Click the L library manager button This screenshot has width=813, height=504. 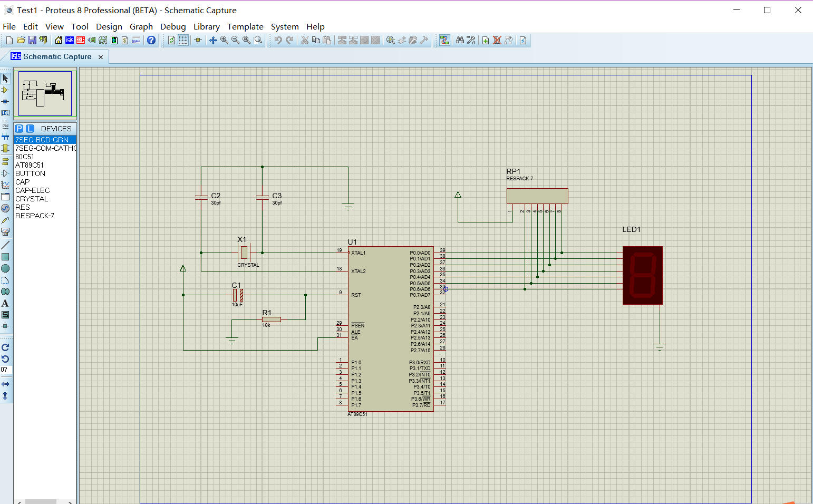(x=30, y=129)
